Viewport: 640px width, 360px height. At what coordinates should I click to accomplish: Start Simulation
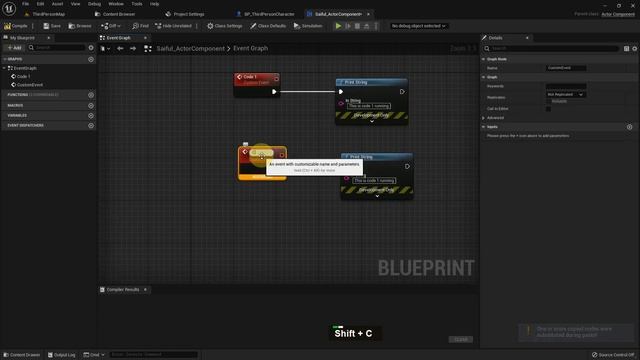pos(308,26)
